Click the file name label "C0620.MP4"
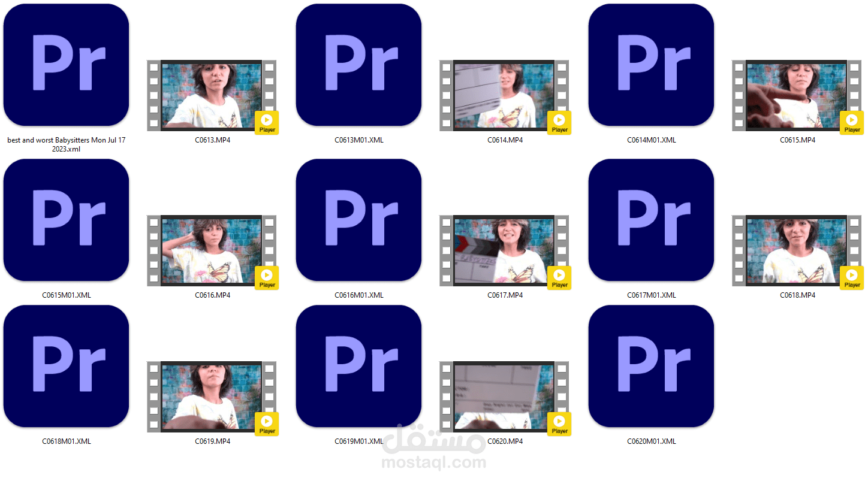This screenshot has height=481, width=868. pyautogui.click(x=505, y=441)
